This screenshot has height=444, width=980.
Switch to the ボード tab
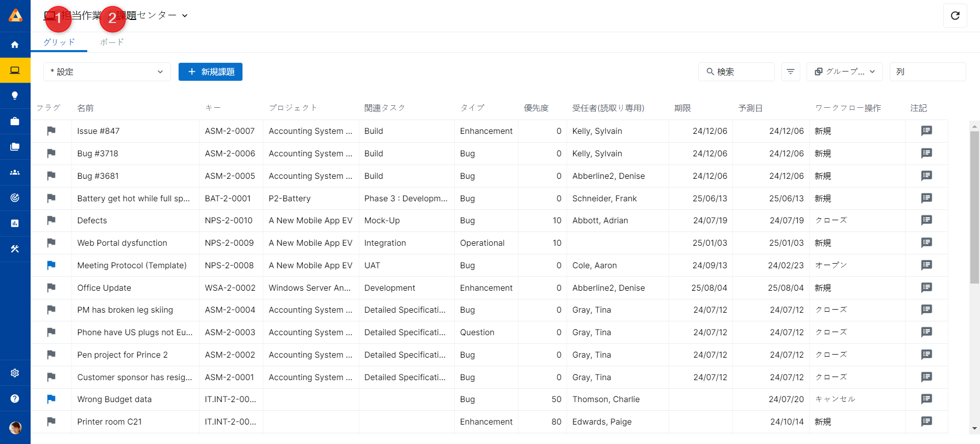[112, 42]
